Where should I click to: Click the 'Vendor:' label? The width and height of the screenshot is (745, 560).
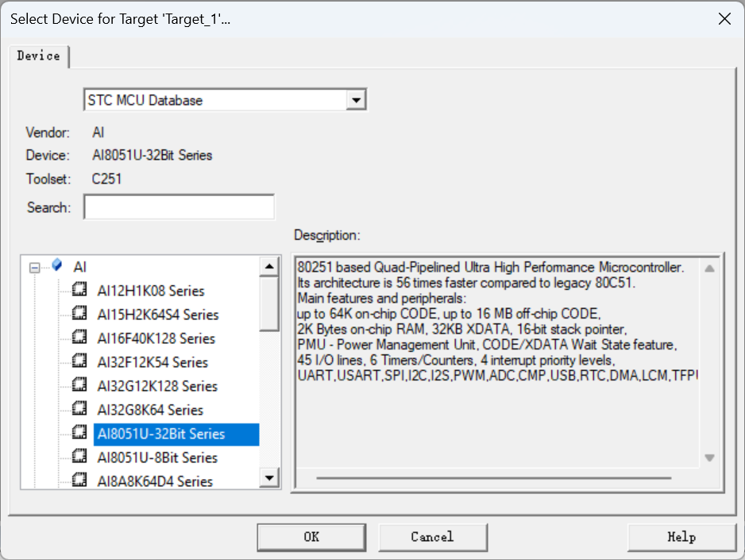pyautogui.click(x=48, y=133)
